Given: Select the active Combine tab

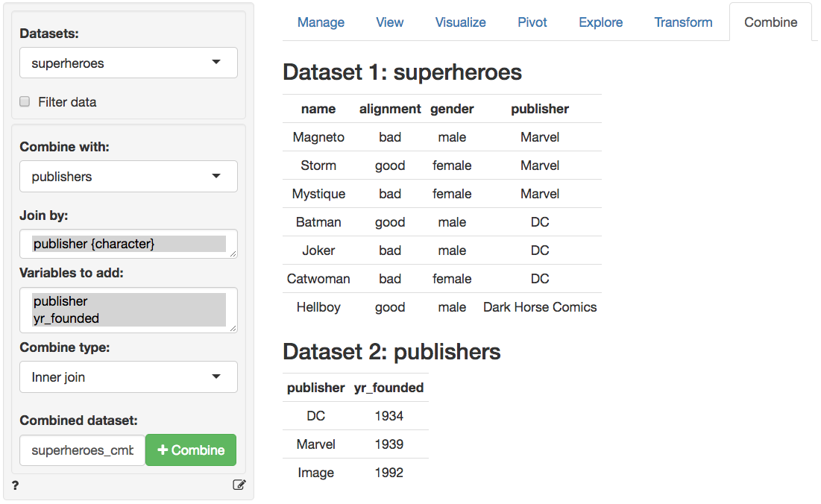Looking at the screenshot, I should click(x=770, y=22).
